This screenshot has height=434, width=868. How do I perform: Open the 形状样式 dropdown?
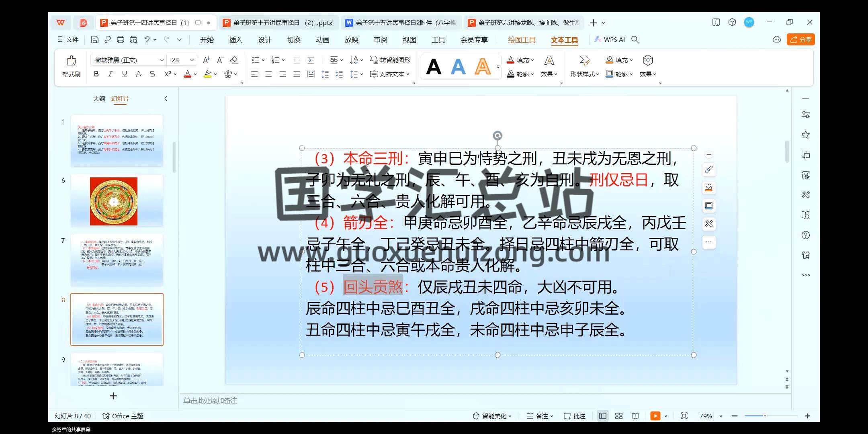point(584,74)
